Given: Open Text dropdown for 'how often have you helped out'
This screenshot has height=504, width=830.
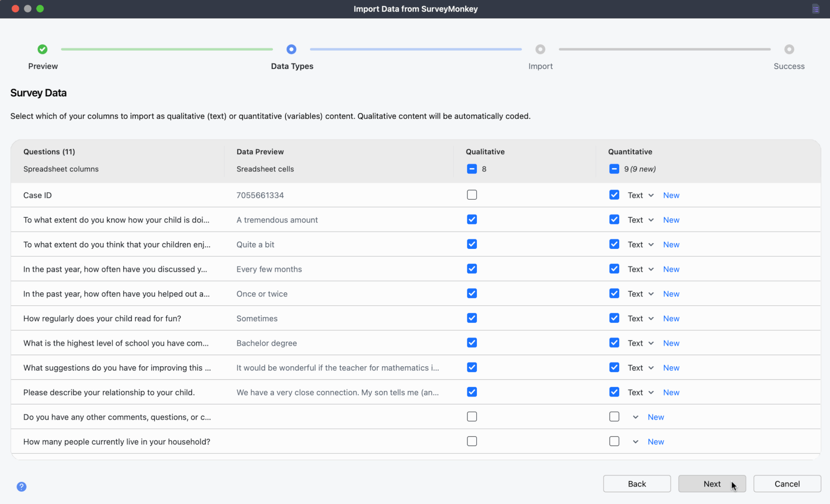Looking at the screenshot, I should (641, 294).
